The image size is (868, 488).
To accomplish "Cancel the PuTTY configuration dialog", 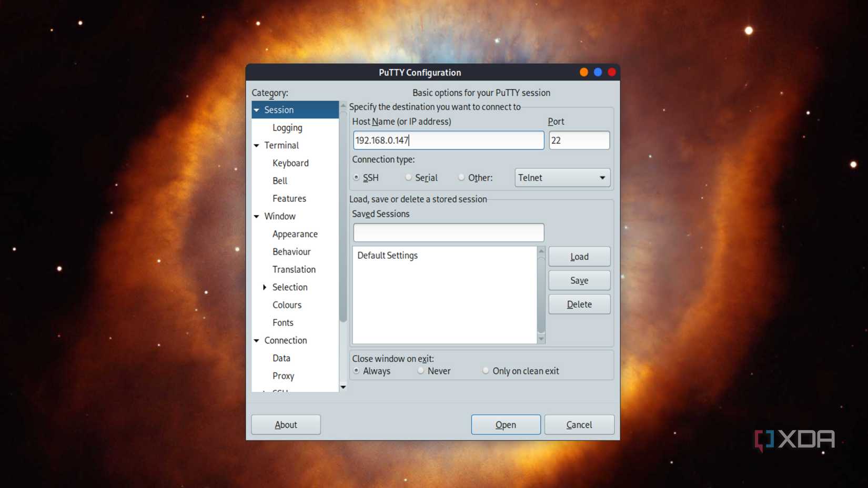I will [x=579, y=425].
